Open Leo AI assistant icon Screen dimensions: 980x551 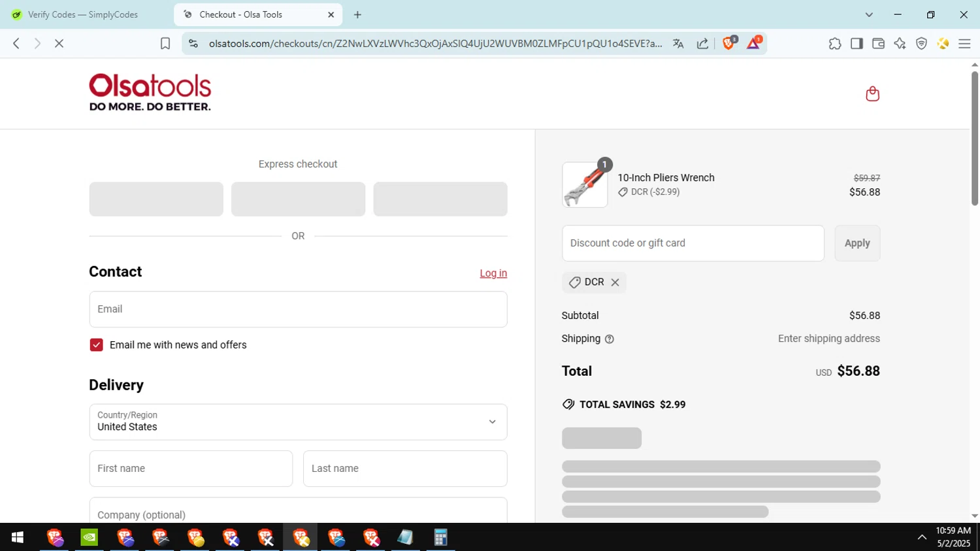coord(900,44)
